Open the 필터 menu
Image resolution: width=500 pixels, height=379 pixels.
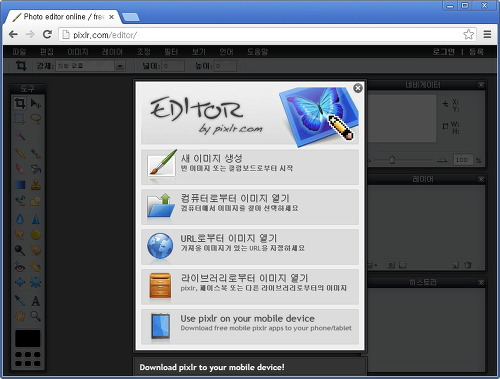pos(171,52)
